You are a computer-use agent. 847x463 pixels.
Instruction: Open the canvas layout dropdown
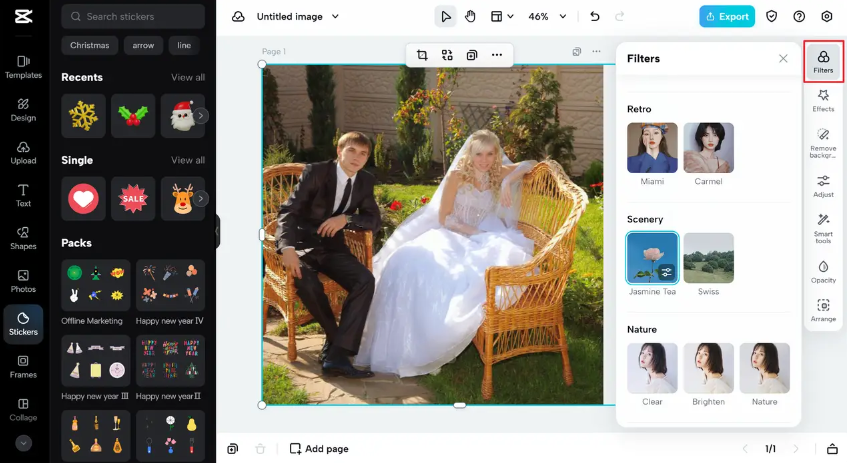click(502, 17)
